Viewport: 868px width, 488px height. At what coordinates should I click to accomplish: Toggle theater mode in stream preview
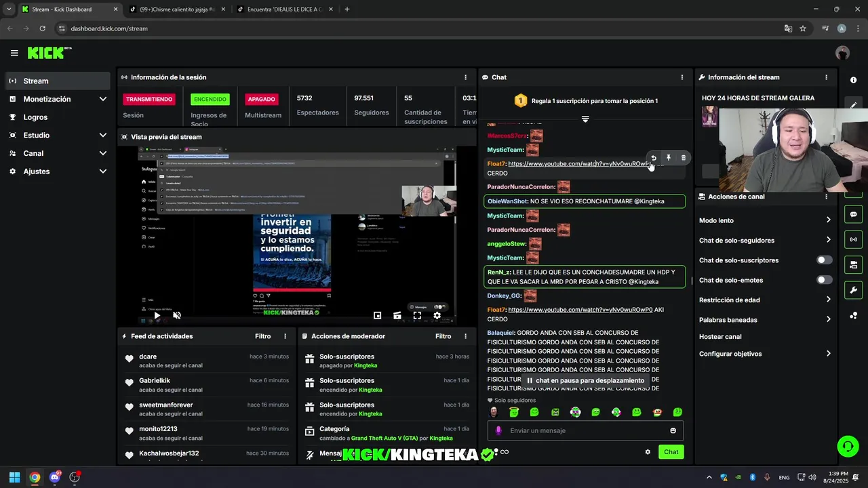pyautogui.click(x=397, y=315)
